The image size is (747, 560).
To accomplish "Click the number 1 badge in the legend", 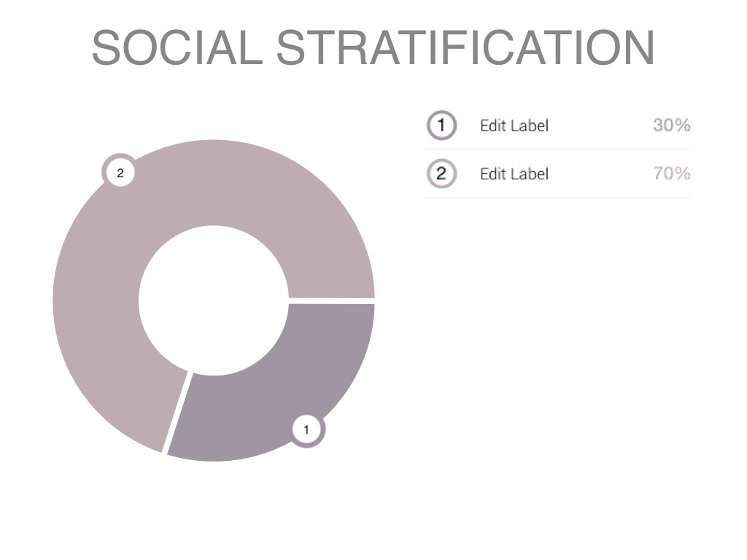I will click(441, 125).
